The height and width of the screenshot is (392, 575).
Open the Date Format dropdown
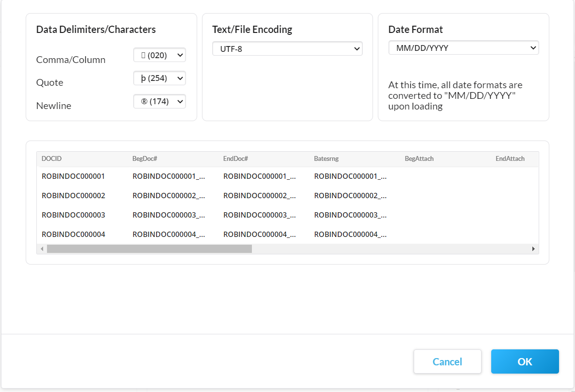tap(463, 47)
